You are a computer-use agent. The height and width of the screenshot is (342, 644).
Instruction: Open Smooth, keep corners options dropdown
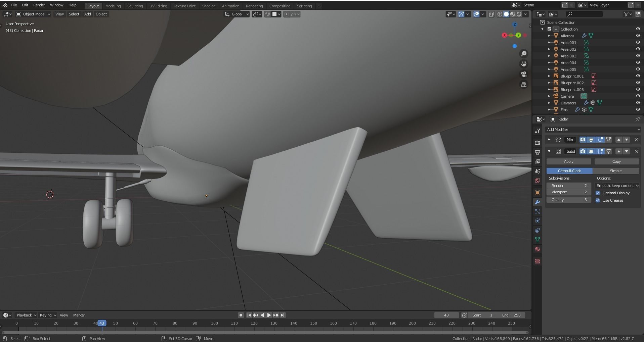pyautogui.click(x=617, y=186)
